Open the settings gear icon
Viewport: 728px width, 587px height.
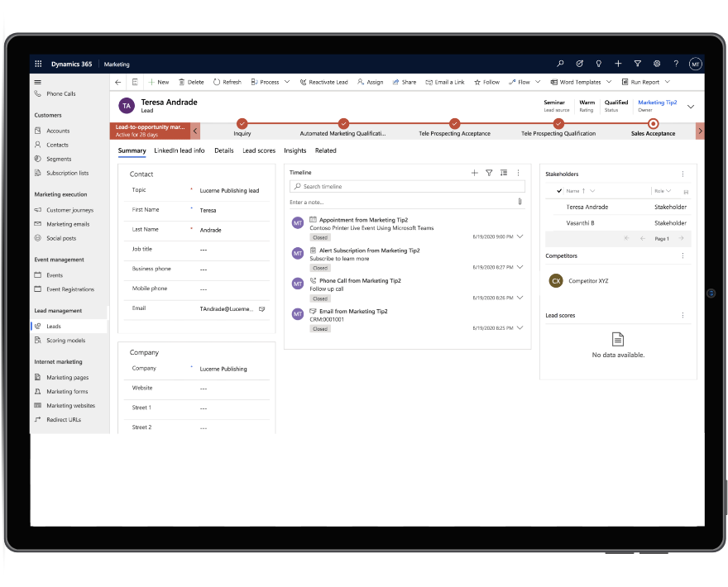(657, 64)
